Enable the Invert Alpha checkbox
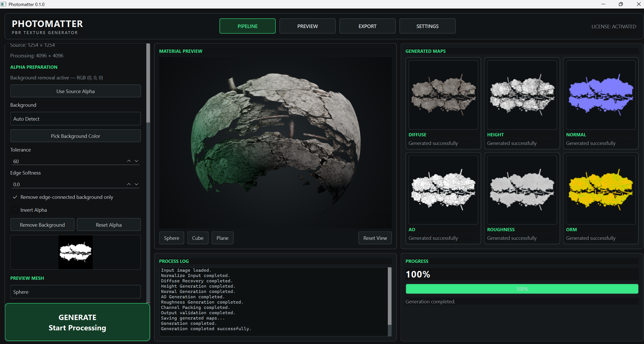The height and width of the screenshot is (344, 644). (15, 210)
